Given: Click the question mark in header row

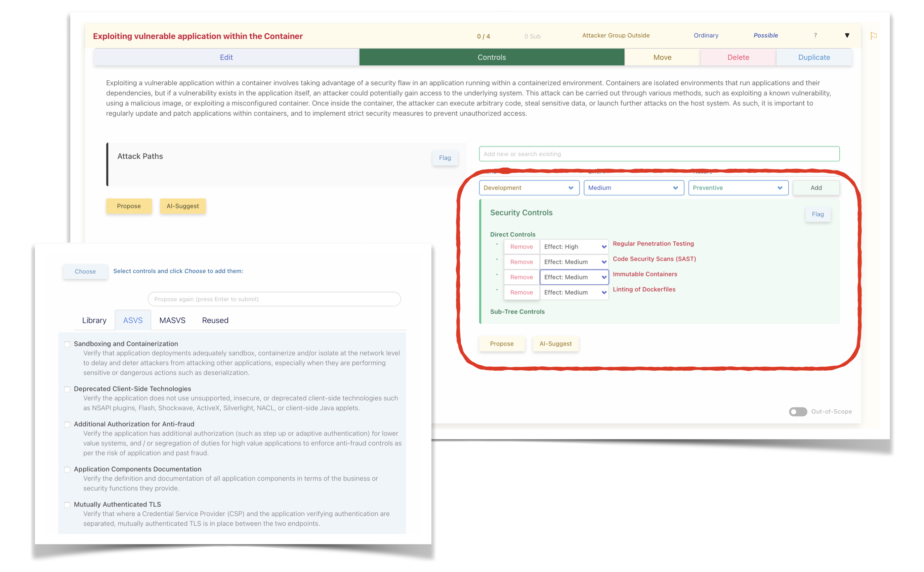Looking at the screenshot, I should pyautogui.click(x=815, y=35).
